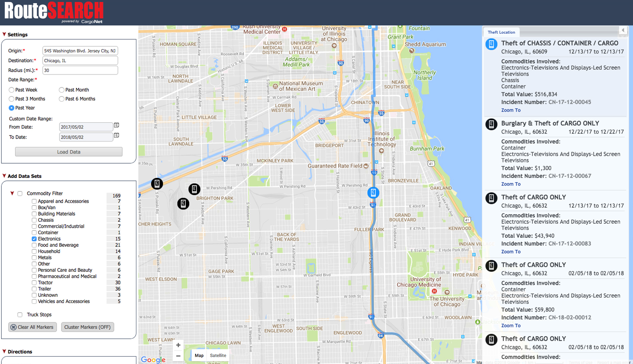Click the black theft marker near Brighton Park
The image size is (633, 364).
(194, 189)
